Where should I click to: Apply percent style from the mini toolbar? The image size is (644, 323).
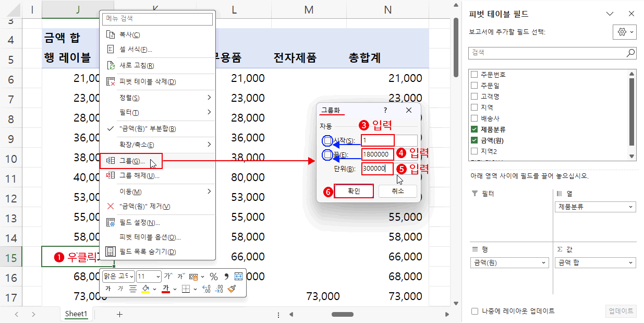(x=214, y=277)
